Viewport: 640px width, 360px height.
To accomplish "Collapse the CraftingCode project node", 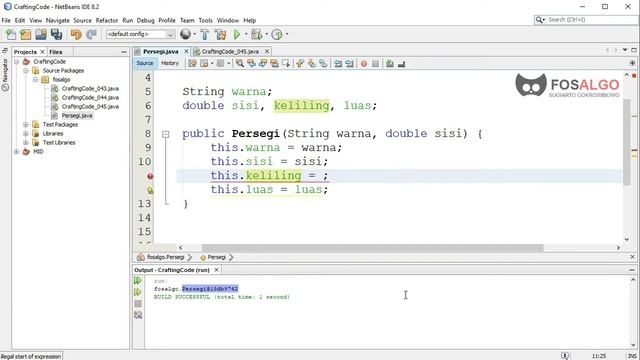I will (x=16, y=62).
